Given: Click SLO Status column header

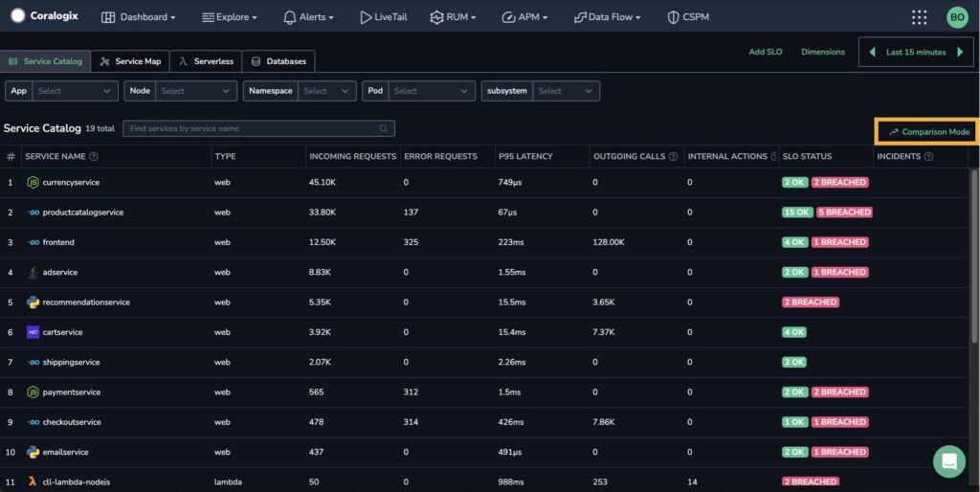Looking at the screenshot, I should [807, 156].
